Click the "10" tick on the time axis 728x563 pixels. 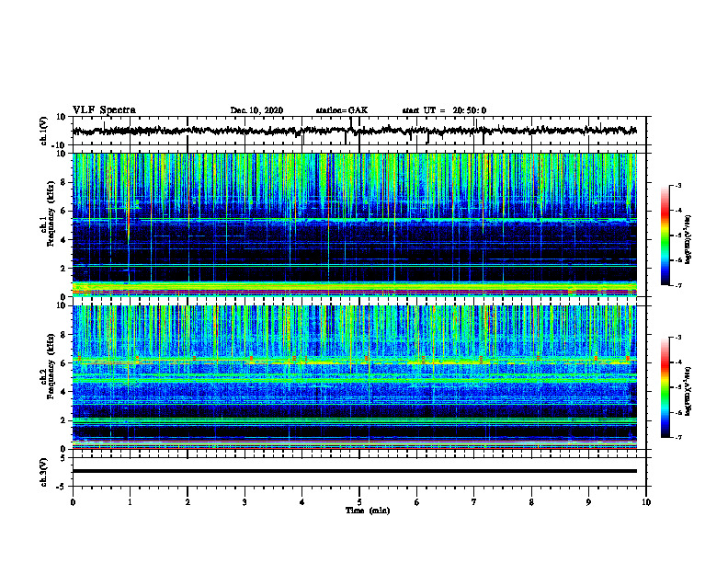pos(646,502)
